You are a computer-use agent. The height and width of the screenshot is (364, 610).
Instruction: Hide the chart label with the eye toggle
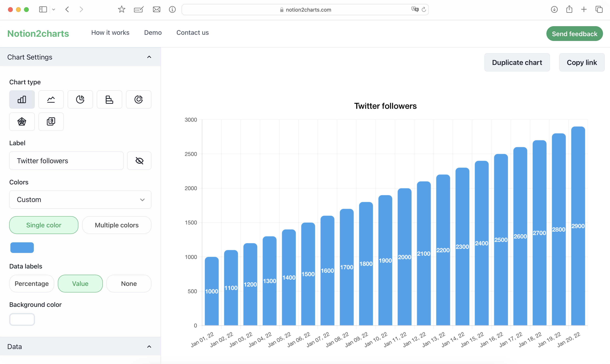pos(139,160)
